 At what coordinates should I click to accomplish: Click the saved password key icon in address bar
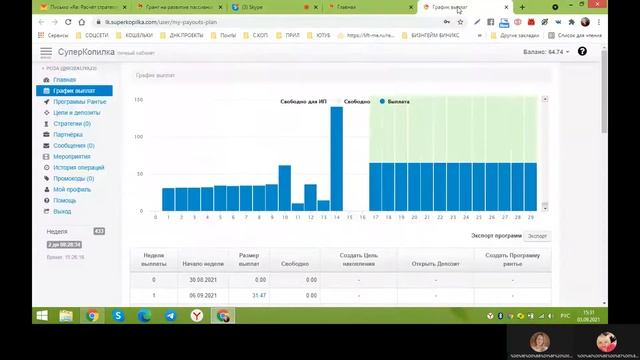tap(447, 22)
